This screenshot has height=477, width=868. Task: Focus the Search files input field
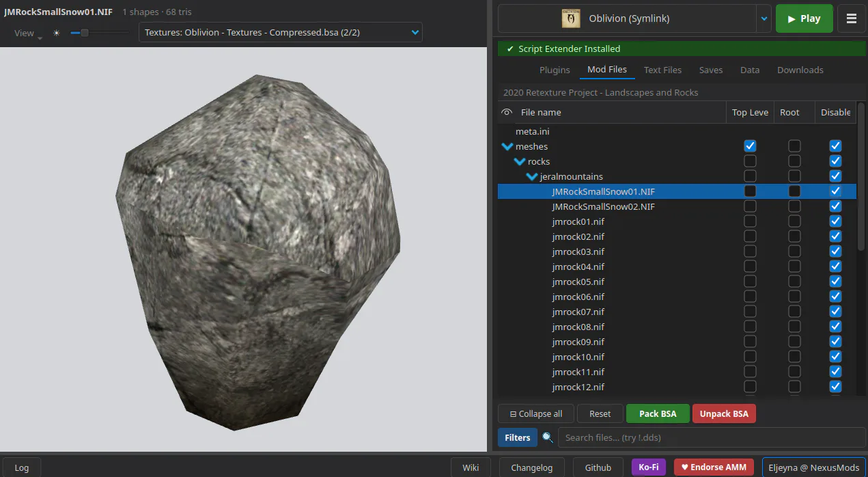point(710,437)
